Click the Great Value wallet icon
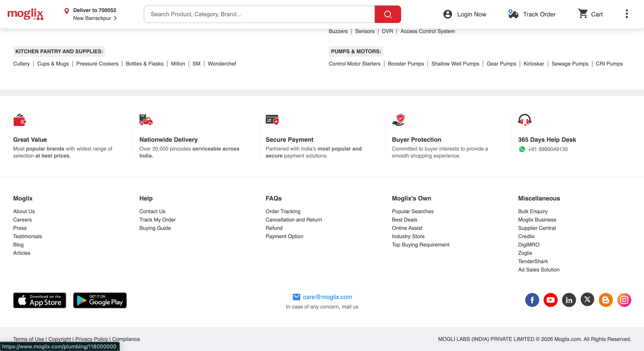The width and height of the screenshot is (644, 351). pos(20,120)
